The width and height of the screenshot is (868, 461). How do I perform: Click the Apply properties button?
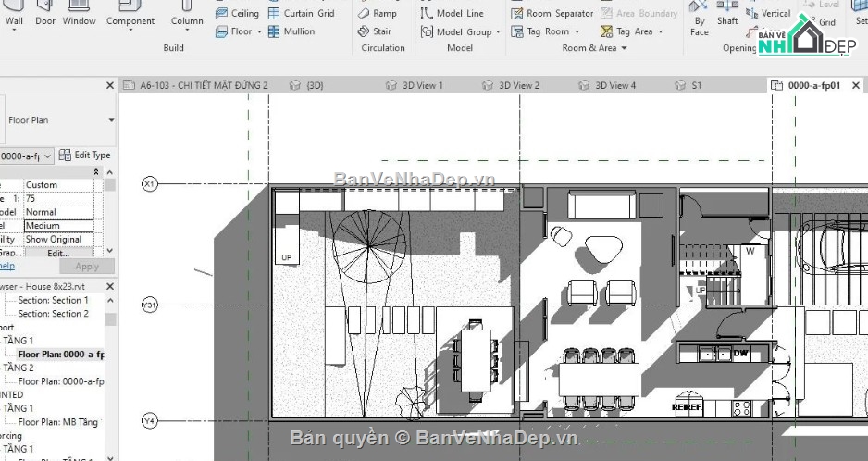(x=87, y=267)
